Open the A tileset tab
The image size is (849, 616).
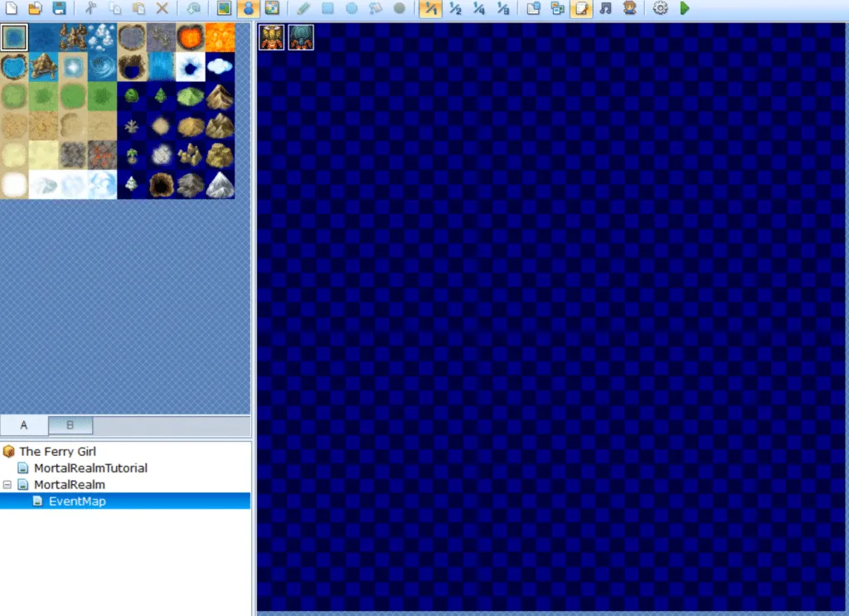tap(24, 424)
